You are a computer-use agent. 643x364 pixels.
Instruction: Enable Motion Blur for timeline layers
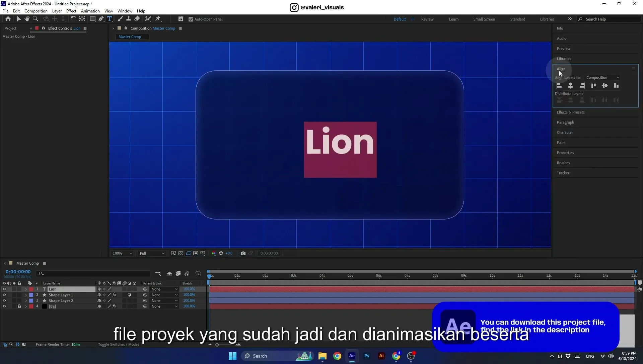[187, 274]
